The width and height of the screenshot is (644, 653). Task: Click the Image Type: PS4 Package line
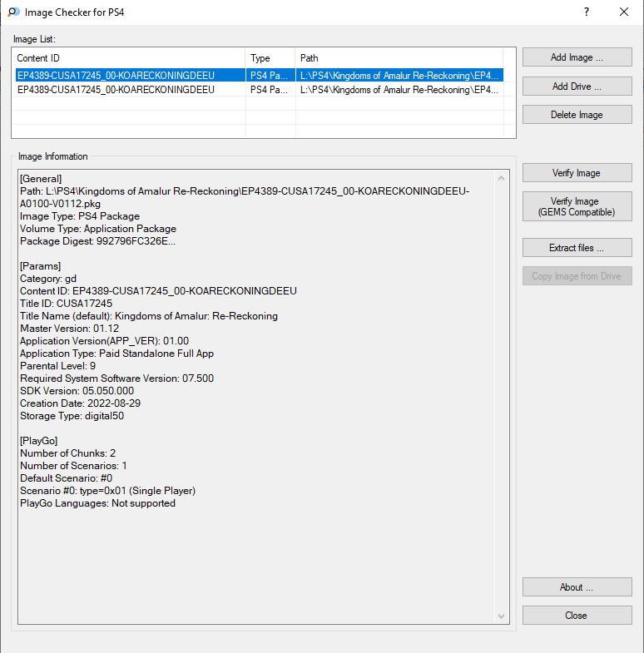(x=80, y=216)
